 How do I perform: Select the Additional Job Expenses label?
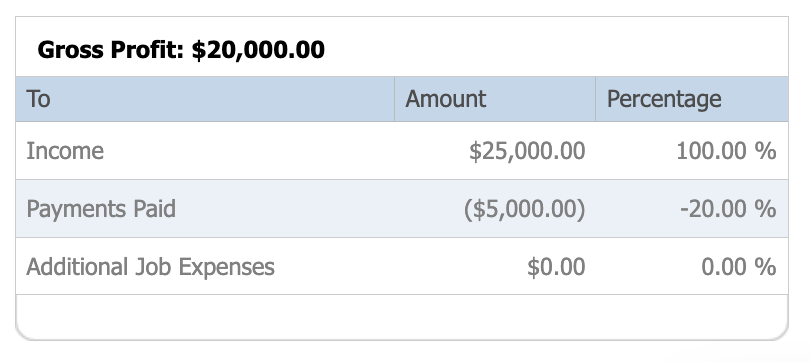point(150,267)
